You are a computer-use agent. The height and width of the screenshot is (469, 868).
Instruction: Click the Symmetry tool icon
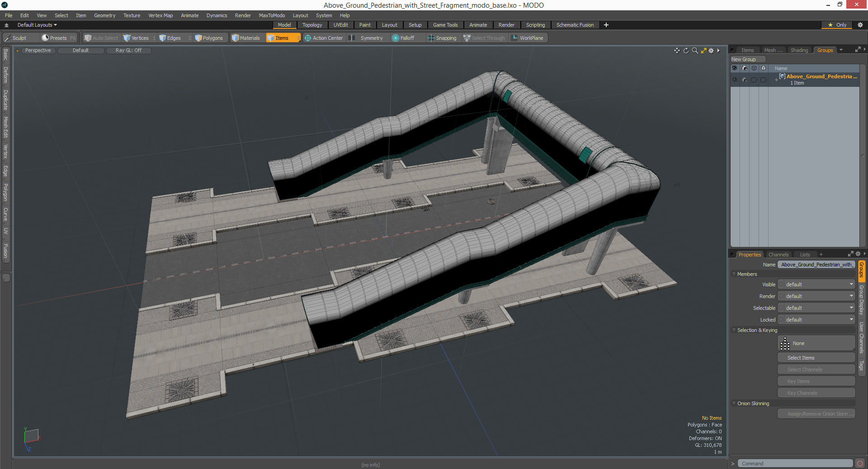352,38
